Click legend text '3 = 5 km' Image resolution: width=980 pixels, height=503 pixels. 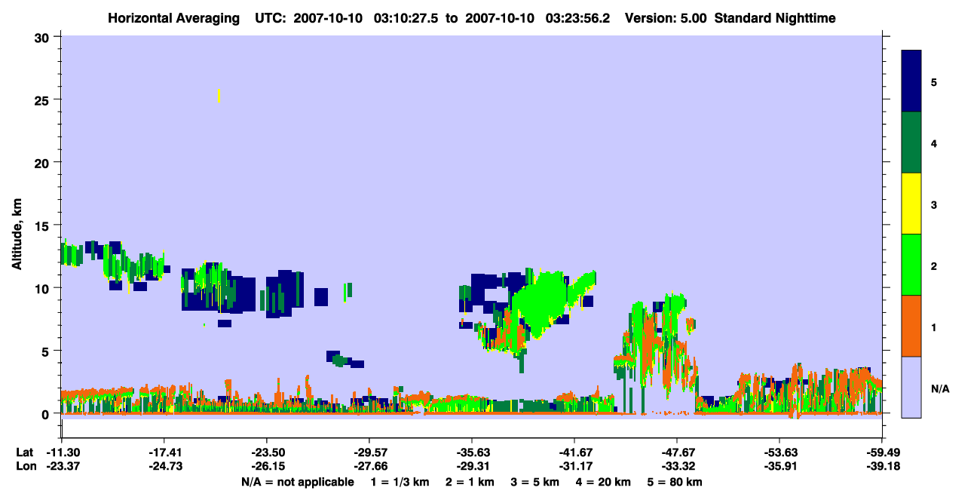pyautogui.click(x=535, y=482)
